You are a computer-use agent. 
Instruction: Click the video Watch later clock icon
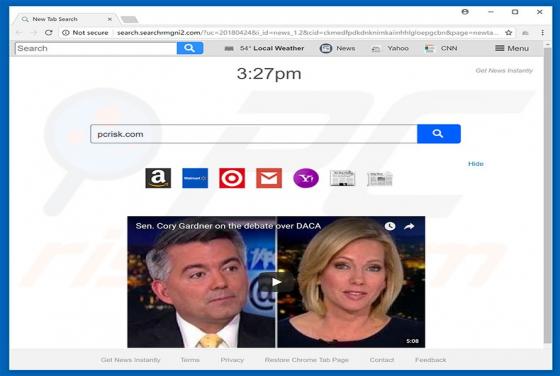point(390,226)
